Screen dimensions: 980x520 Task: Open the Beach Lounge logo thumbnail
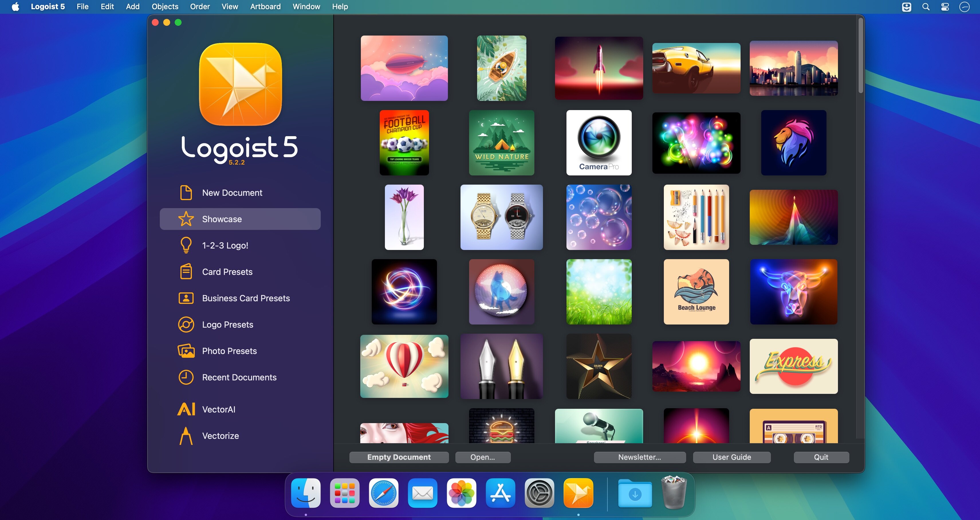pyautogui.click(x=696, y=292)
